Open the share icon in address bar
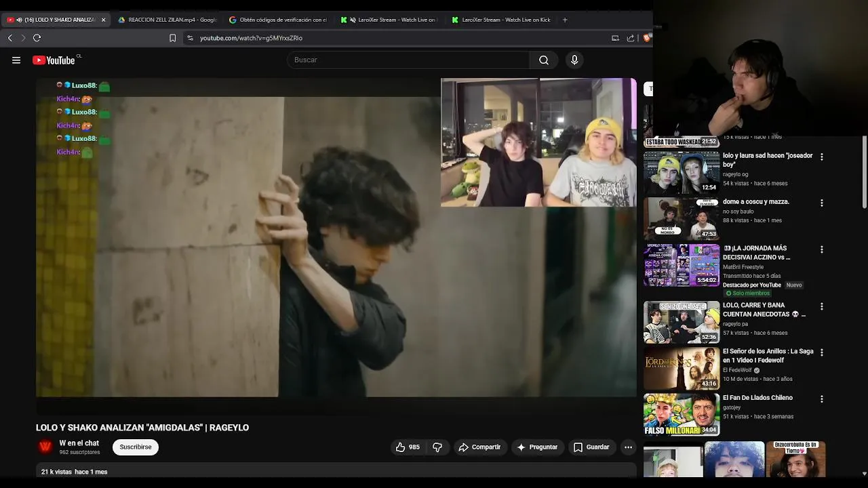Viewport: 868px width, 488px height. click(x=631, y=38)
